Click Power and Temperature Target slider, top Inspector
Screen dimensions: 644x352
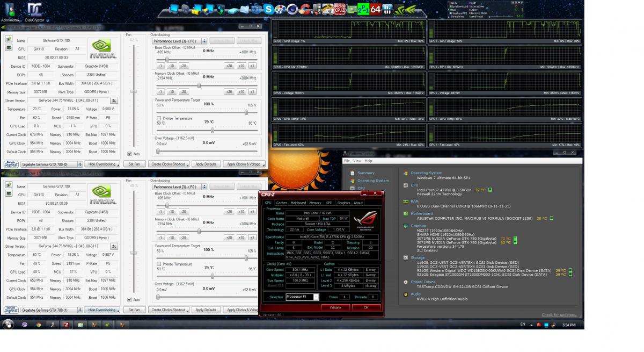point(207,112)
